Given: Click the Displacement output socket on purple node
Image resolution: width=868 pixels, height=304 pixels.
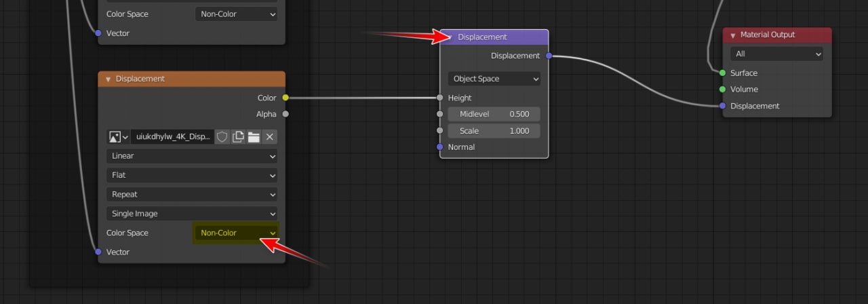Looking at the screenshot, I should [549, 56].
